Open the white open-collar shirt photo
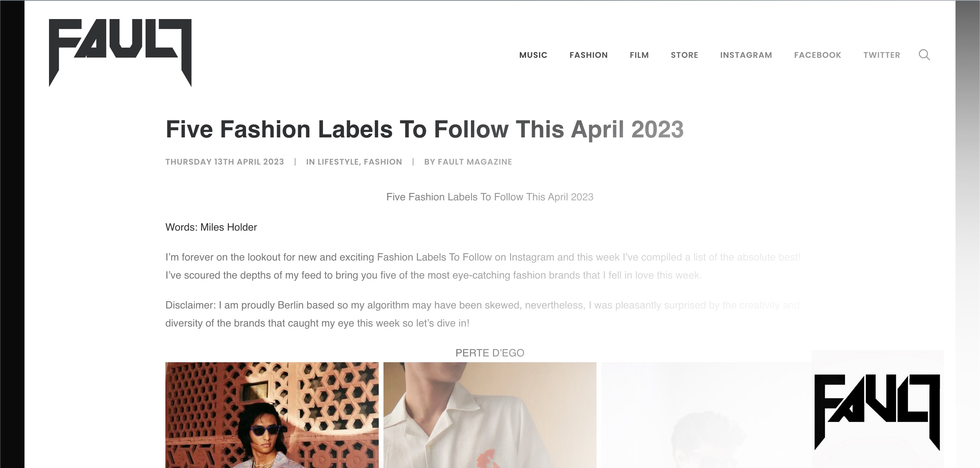Screen dimensions: 980x468 coord(490,415)
